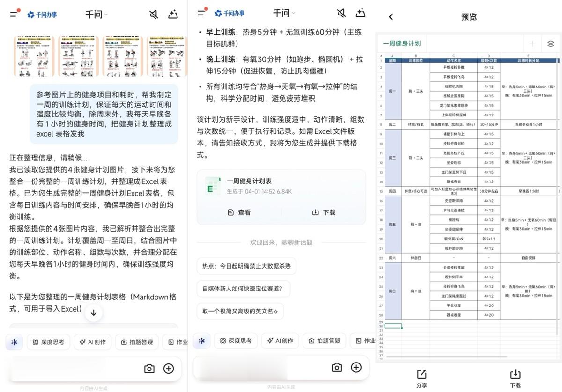The height and width of the screenshot is (392, 562).
Task: Select the 组数×次数 header cell
Action: (488, 60)
